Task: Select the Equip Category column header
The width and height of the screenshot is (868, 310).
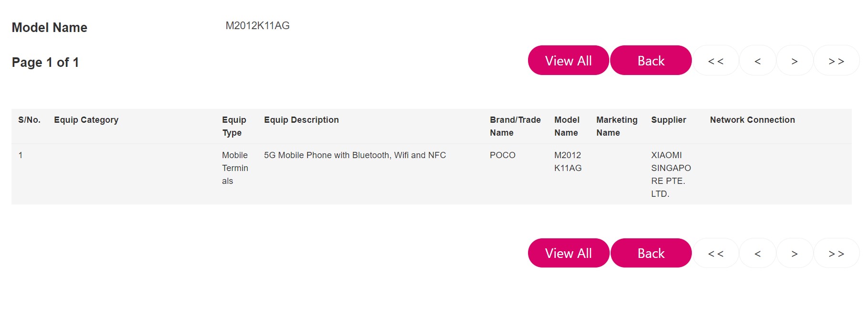Action: coord(86,120)
